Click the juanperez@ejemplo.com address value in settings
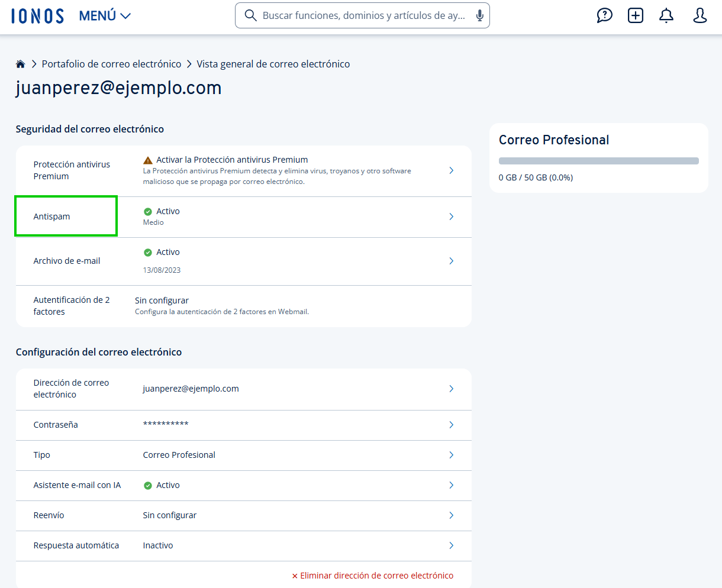Screen dimensions: 722x588 [191, 389]
